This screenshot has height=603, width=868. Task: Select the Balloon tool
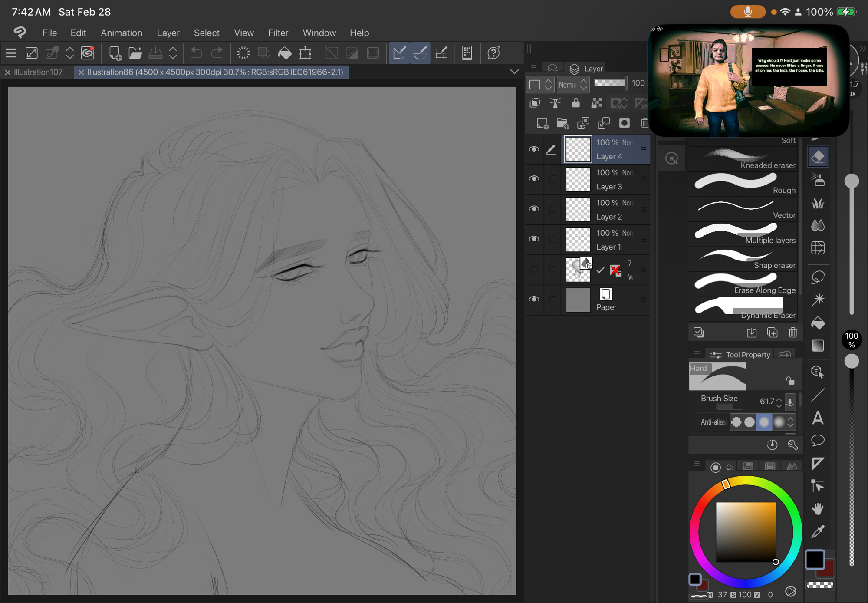point(818,441)
